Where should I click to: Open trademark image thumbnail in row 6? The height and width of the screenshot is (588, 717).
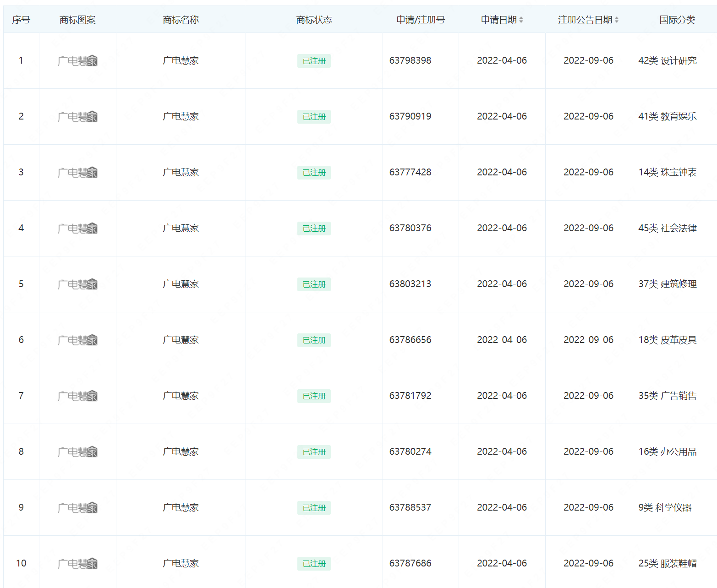click(77, 340)
